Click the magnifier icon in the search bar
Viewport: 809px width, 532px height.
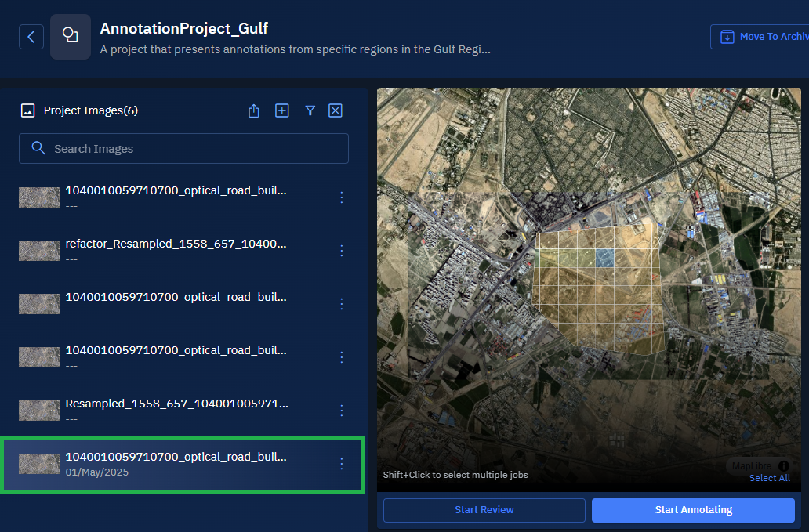[38, 148]
